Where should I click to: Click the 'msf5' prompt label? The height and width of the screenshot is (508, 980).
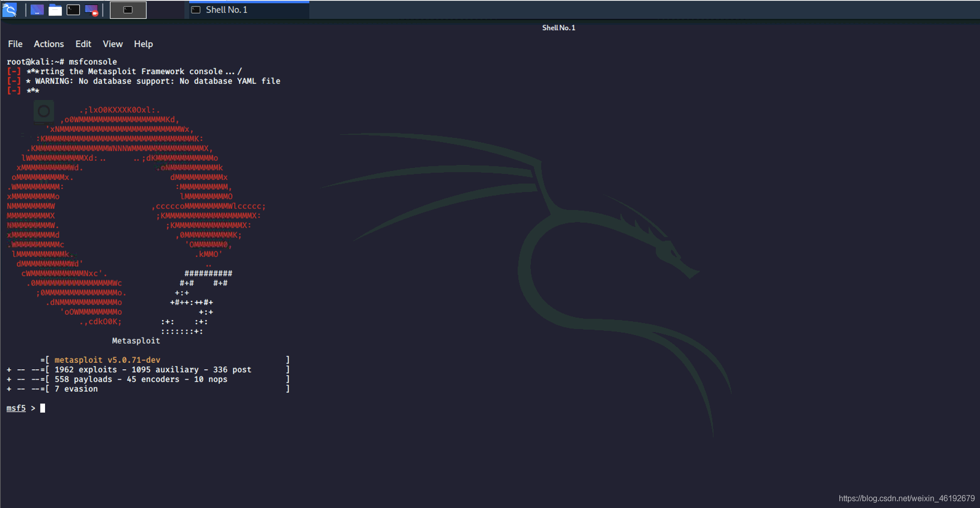[x=16, y=408]
